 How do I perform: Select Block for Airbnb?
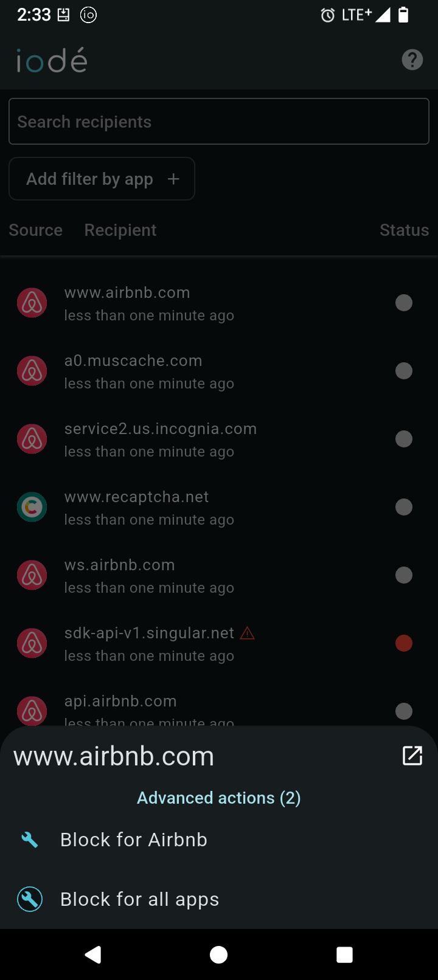tap(134, 840)
